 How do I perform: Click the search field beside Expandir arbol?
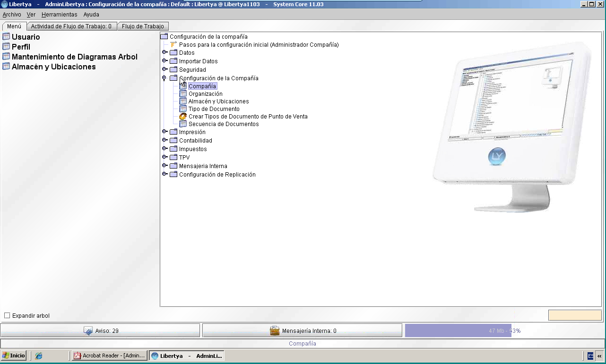(575, 315)
